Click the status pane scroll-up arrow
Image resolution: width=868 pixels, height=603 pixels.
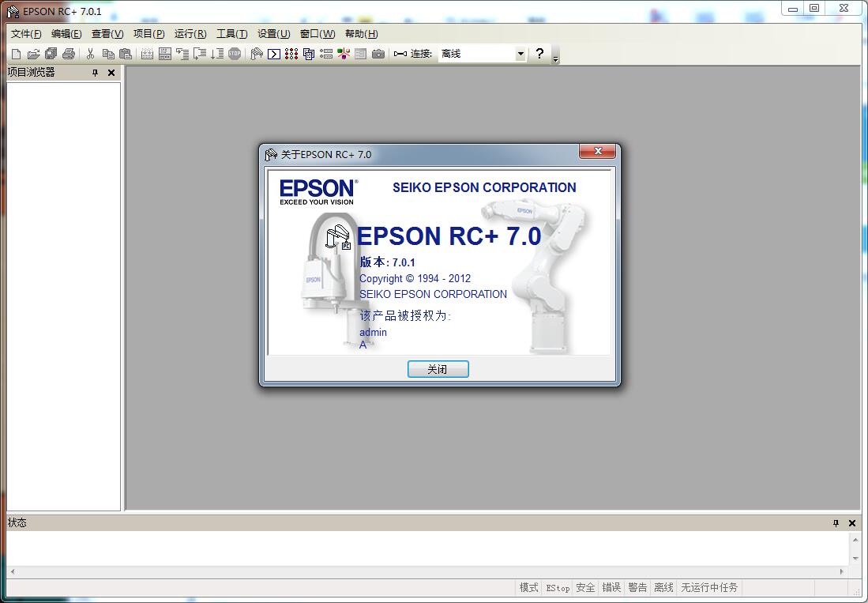(855, 539)
